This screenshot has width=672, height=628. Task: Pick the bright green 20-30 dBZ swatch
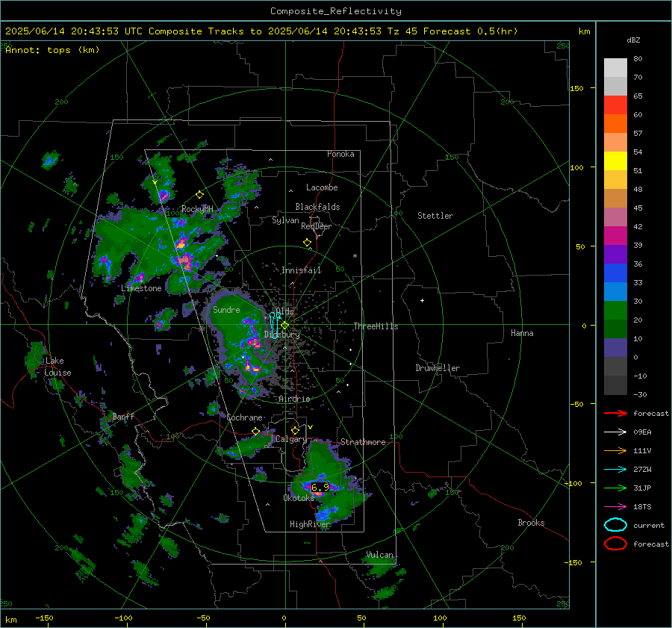(615, 311)
